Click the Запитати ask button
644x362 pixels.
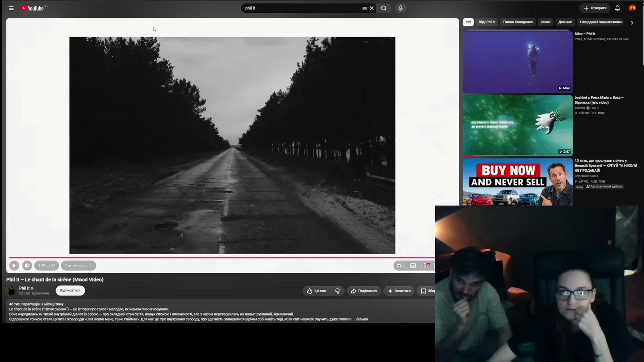click(399, 291)
